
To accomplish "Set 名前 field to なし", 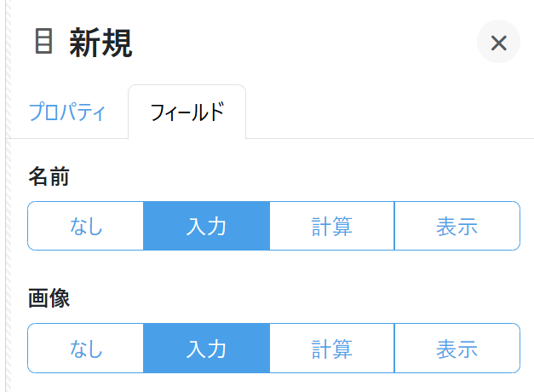I will click(86, 226).
